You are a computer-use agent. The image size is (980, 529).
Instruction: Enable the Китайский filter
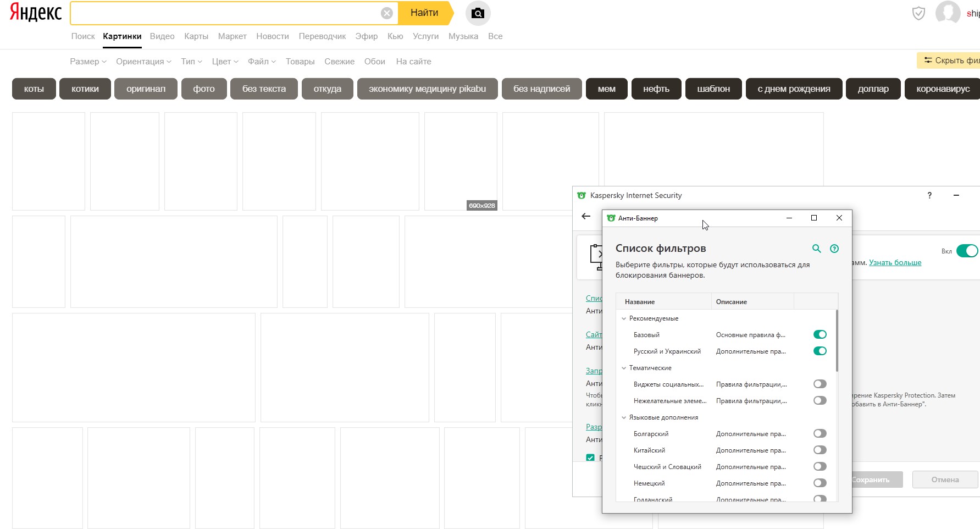point(820,450)
